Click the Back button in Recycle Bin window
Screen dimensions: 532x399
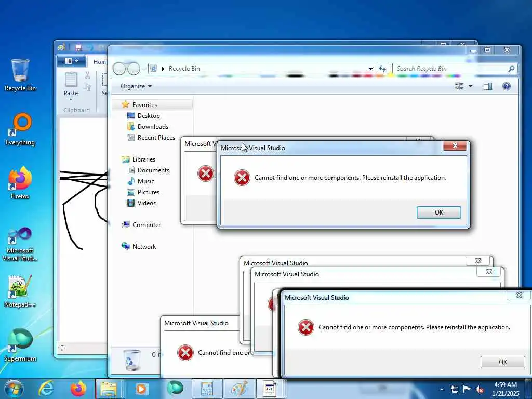click(119, 69)
